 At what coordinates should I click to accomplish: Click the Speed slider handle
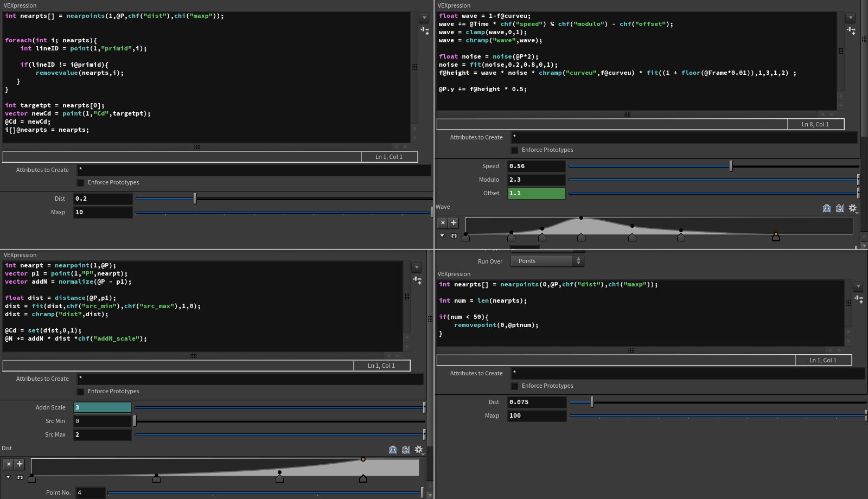[x=731, y=166]
